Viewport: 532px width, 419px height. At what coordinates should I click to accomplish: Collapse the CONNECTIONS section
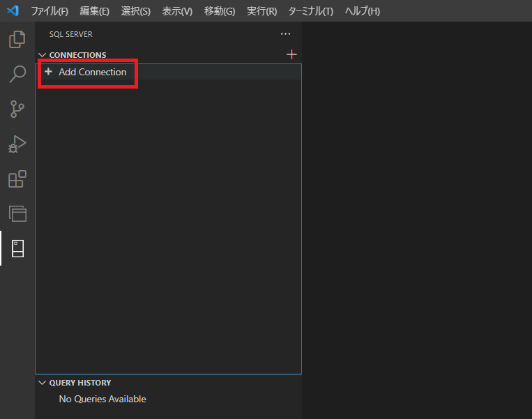coord(42,55)
